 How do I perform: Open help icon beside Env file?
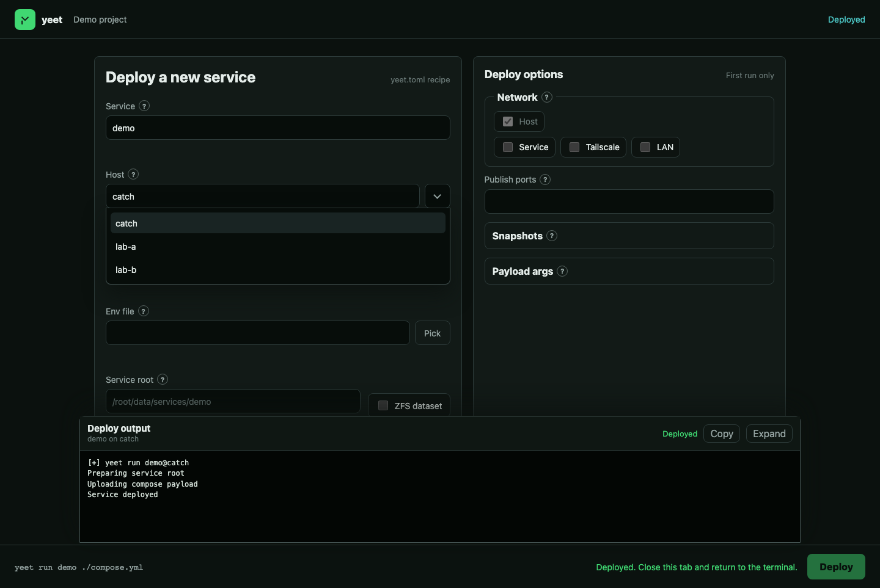pos(144,311)
